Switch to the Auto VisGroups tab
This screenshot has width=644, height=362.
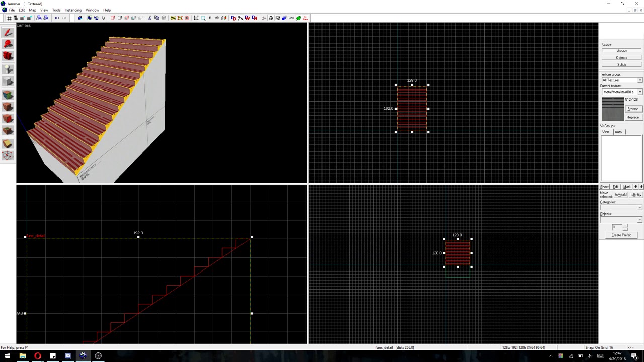point(618,132)
